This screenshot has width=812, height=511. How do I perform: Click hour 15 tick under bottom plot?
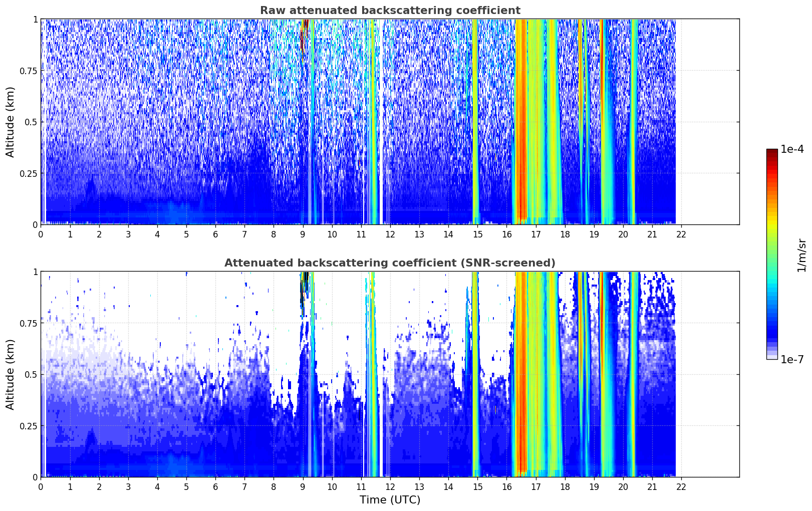(x=477, y=486)
